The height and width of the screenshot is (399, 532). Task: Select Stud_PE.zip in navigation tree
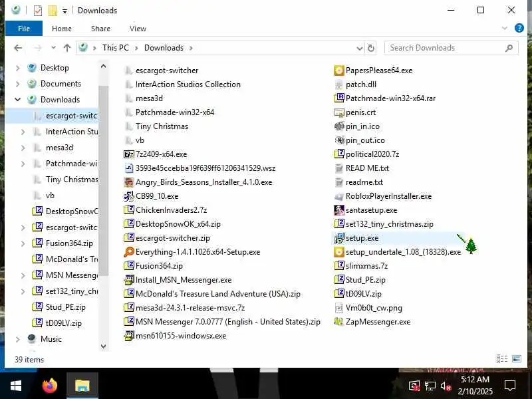66,307
